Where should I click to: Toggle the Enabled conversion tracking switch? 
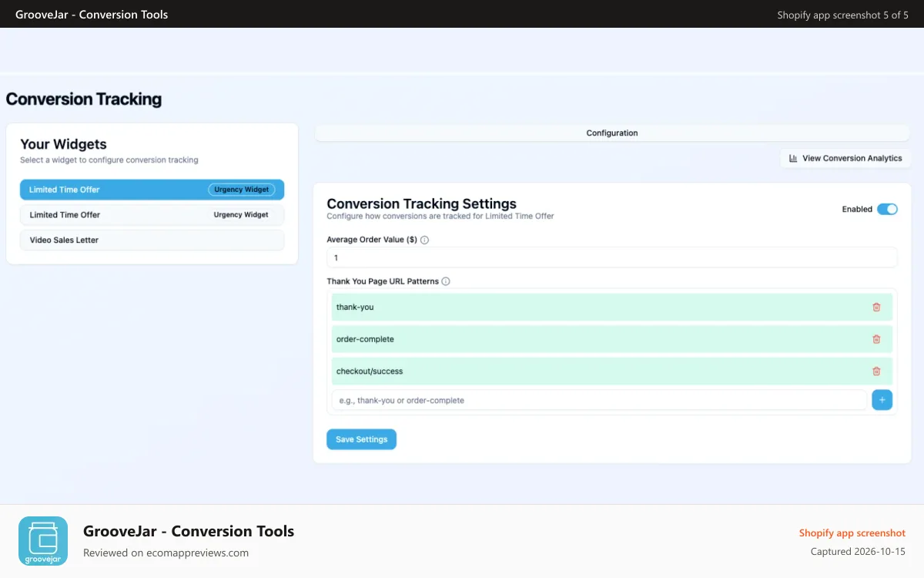(x=887, y=209)
